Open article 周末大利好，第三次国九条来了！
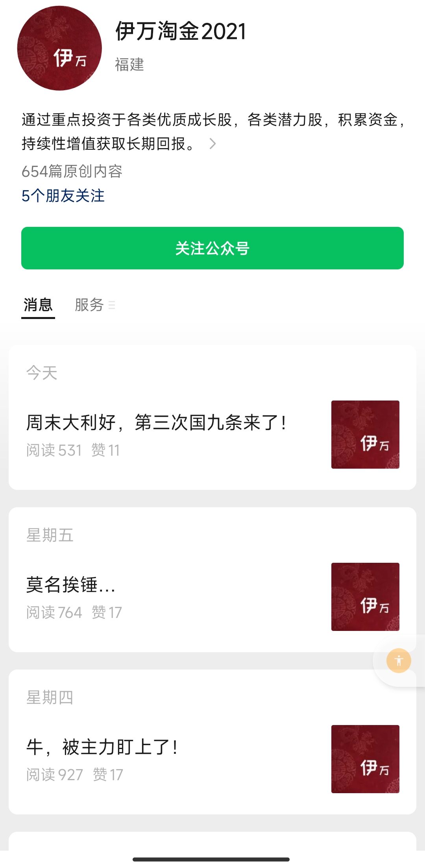 [156, 423]
